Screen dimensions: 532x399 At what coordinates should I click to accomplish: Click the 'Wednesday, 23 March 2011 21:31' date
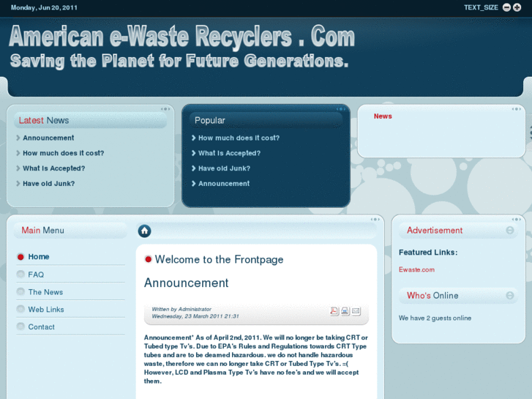coord(195,316)
